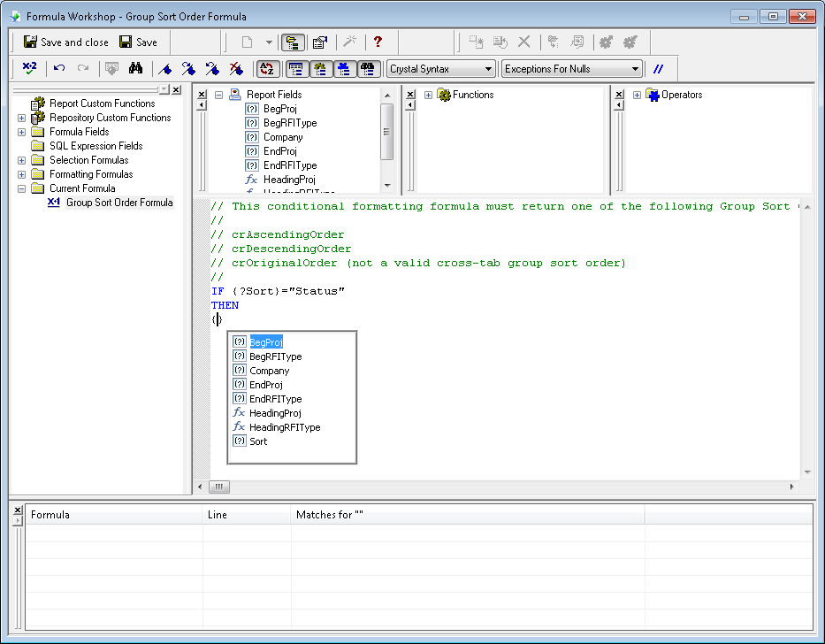Screen dimensions: 825x644
Task: Choose HeadingRFIType from the autocomplete list
Action: (x=285, y=427)
